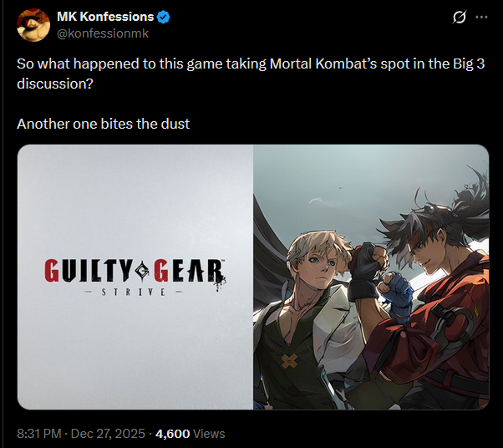This screenshot has width=503, height=448.
Task: Click the STRIVE subtitle in the logo
Action: (134, 293)
